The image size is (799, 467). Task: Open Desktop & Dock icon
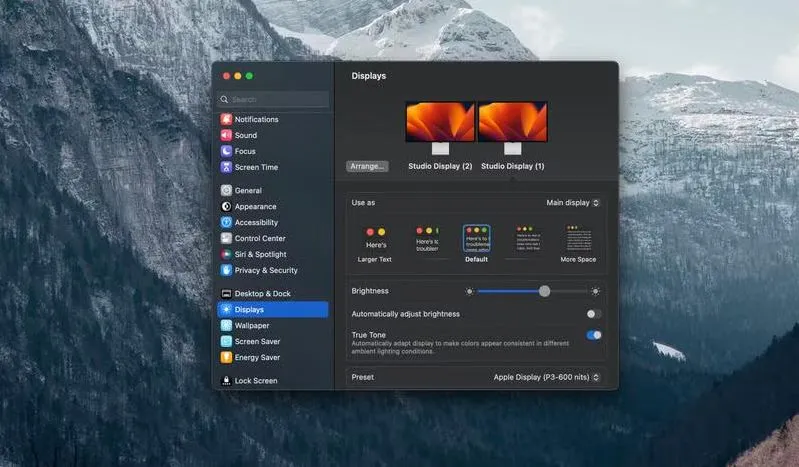226,294
